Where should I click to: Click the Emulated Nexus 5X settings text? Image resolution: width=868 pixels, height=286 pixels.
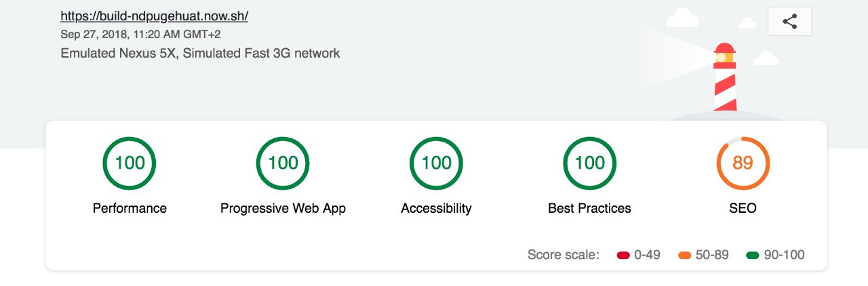[x=200, y=53]
